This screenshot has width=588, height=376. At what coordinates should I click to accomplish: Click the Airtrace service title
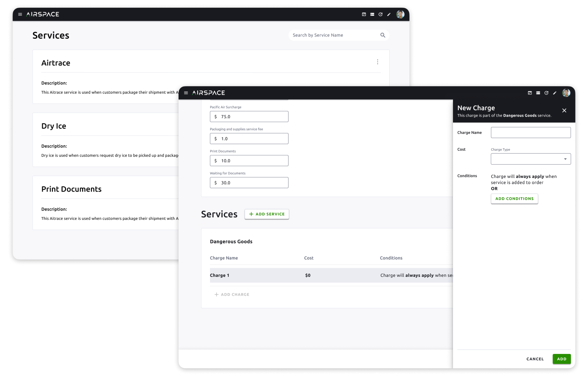coord(56,63)
